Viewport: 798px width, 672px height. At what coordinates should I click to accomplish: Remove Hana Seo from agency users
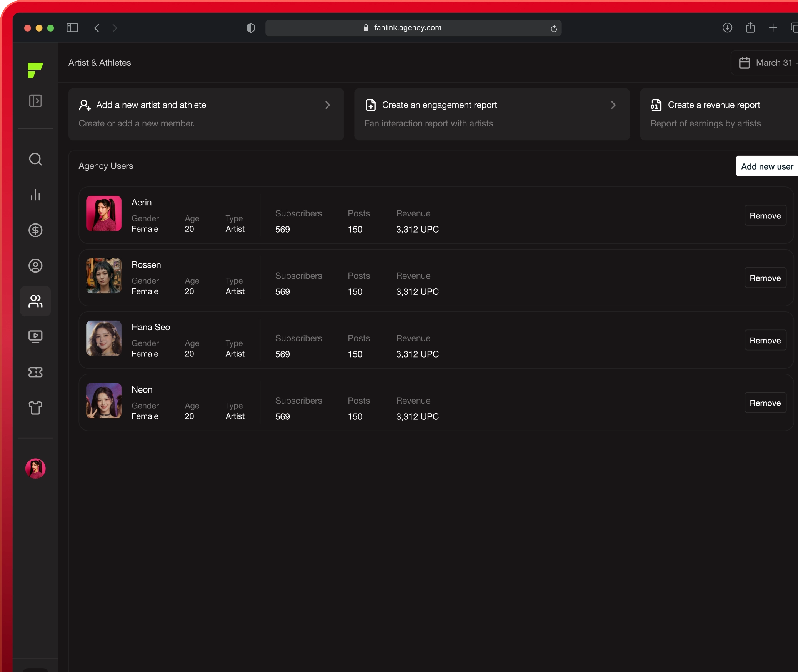coord(765,340)
